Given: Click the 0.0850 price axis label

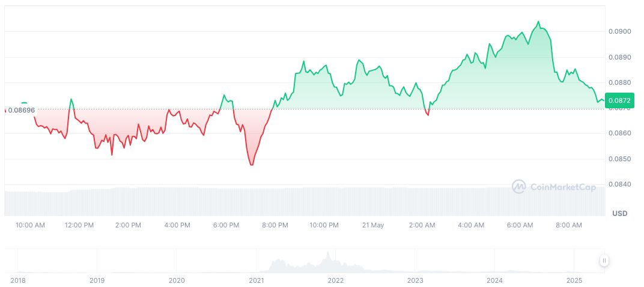Looking at the screenshot, I should coord(621,159).
